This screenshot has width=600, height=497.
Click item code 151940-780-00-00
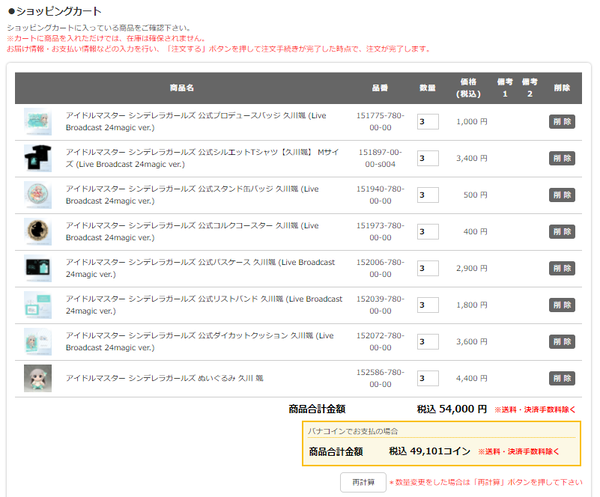coord(380,195)
